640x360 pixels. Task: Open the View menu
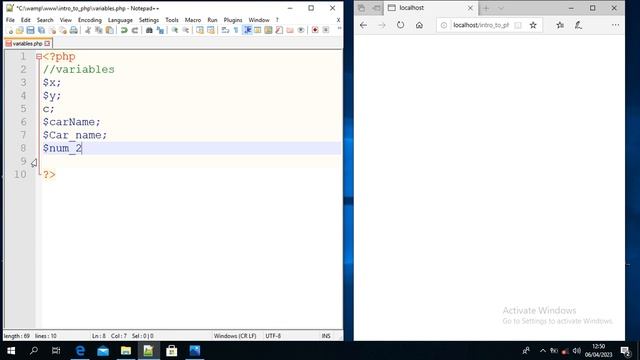click(x=66, y=20)
